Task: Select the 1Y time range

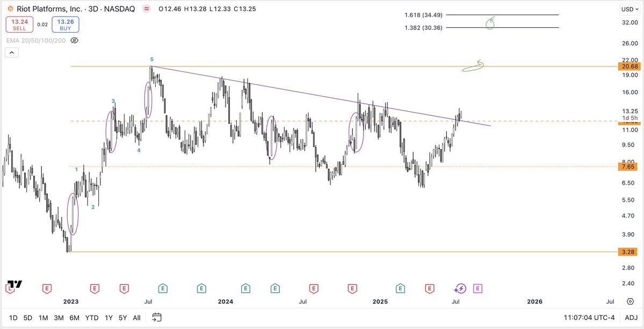Action: click(x=108, y=318)
